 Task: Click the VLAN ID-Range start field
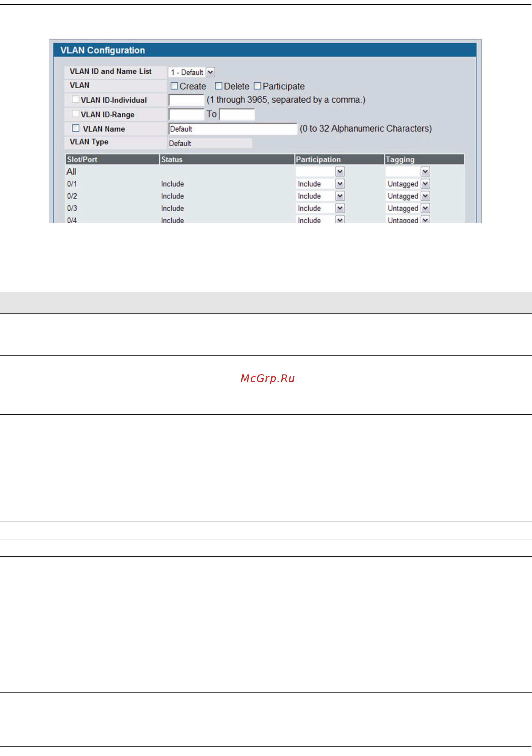click(186, 115)
